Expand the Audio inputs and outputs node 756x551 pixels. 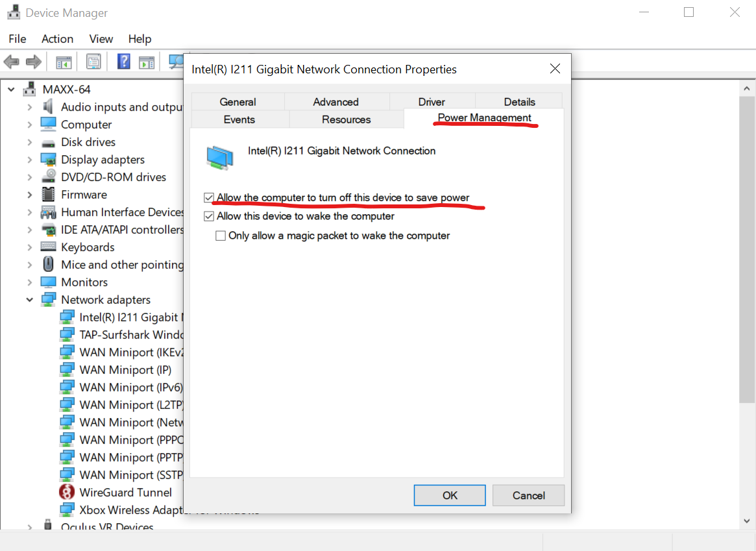tap(29, 107)
